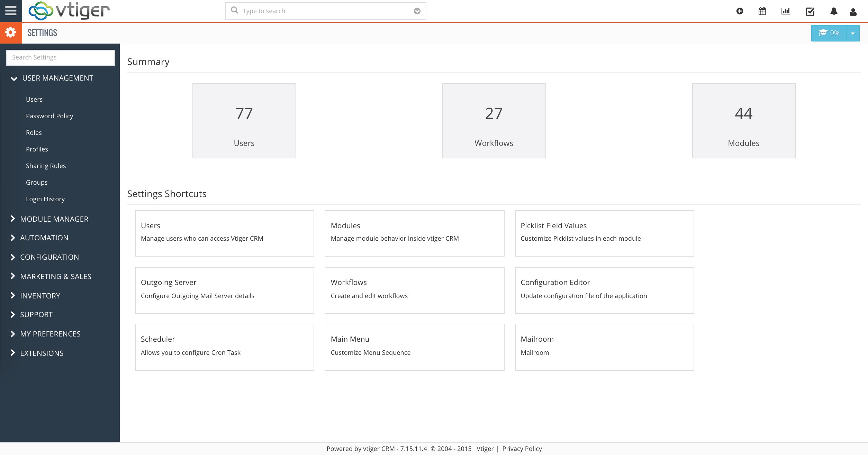868x471 pixels.
Task: Open the dropdown next to the 0% button
Action: tap(852, 33)
